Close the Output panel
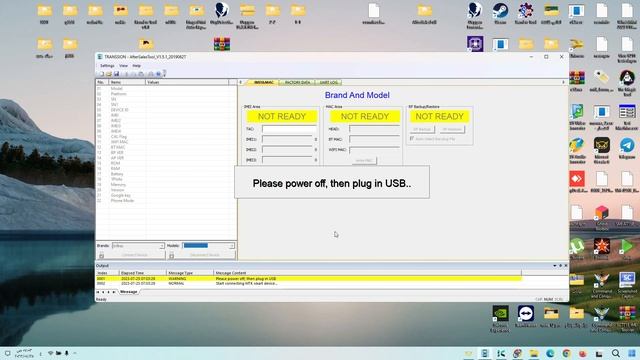The height and width of the screenshot is (360, 640). (566, 266)
